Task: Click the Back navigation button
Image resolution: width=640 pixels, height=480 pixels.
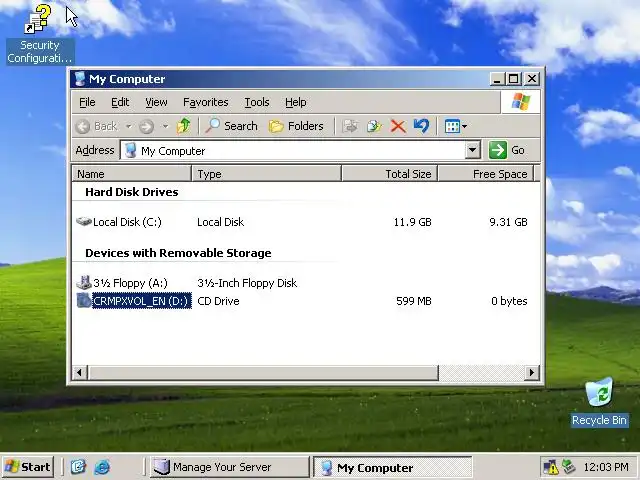Action: pyautogui.click(x=97, y=126)
